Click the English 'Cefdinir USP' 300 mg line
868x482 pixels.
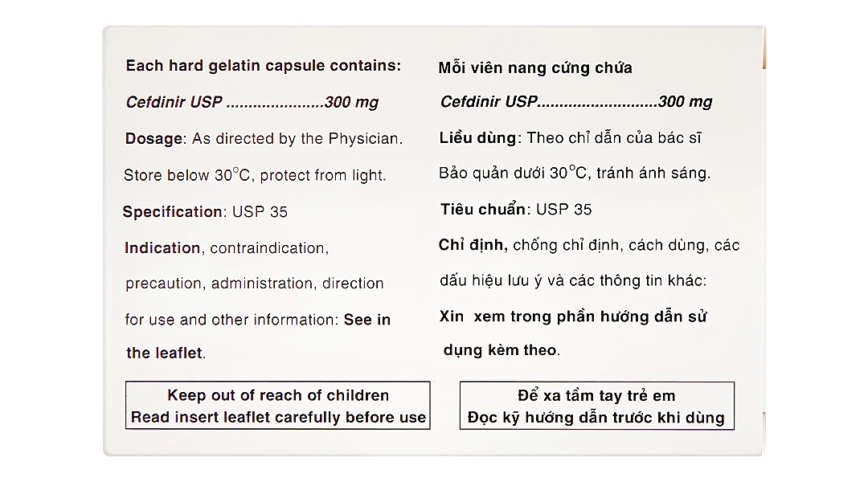(x=252, y=102)
